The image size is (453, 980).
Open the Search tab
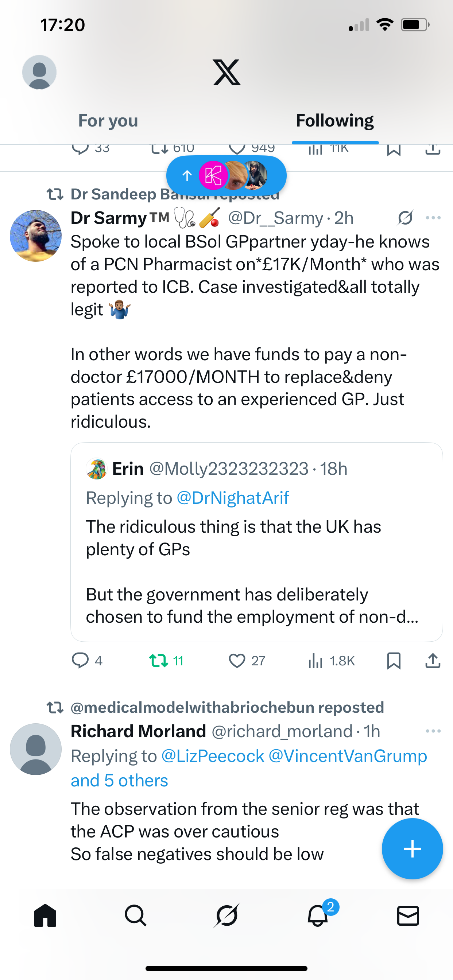coord(136,916)
